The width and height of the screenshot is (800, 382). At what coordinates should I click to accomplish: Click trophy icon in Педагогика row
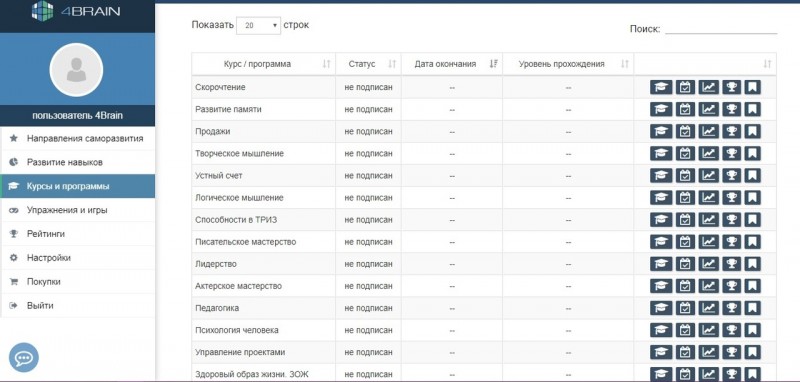pyautogui.click(x=731, y=308)
